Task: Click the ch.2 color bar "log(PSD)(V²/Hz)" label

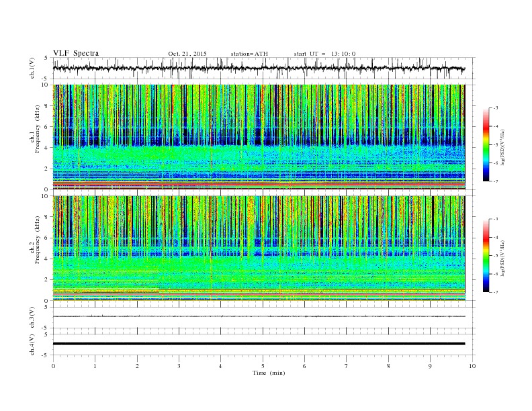Action: pos(503,257)
